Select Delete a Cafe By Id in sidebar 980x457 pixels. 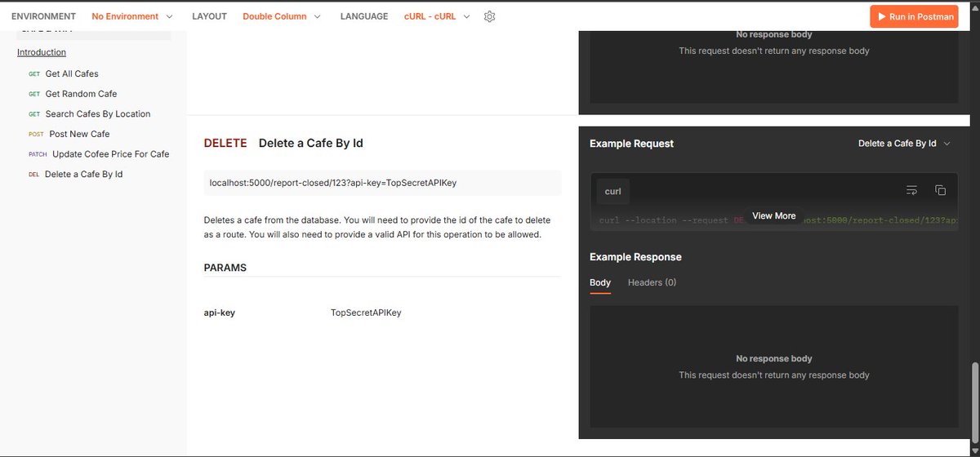(x=83, y=174)
